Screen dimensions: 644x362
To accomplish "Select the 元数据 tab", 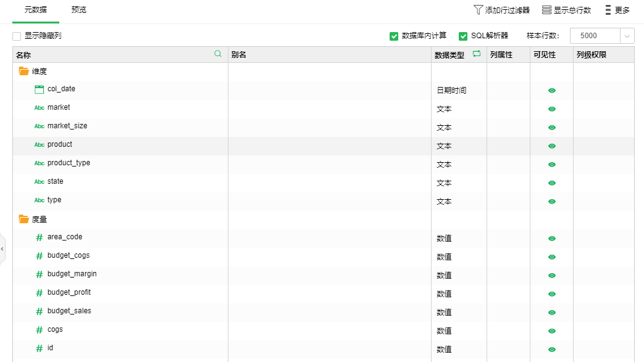I will coord(36,10).
